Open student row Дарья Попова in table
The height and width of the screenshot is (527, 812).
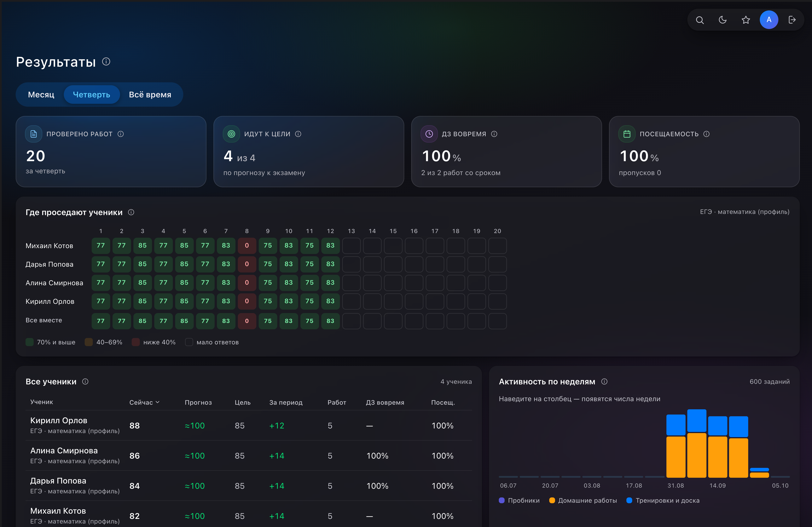click(x=249, y=486)
